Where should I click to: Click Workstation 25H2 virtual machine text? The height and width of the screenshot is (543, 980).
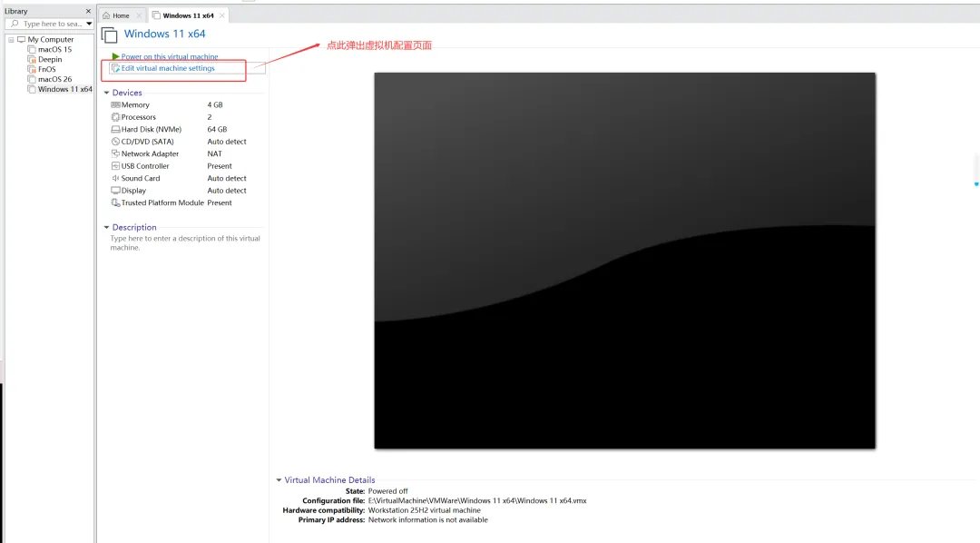coord(425,510)
